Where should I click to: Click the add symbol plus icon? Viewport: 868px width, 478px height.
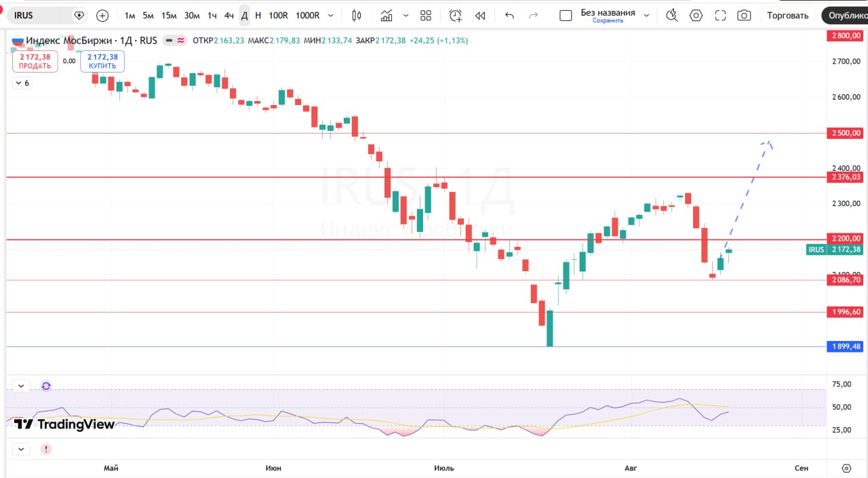coord(102,15)
